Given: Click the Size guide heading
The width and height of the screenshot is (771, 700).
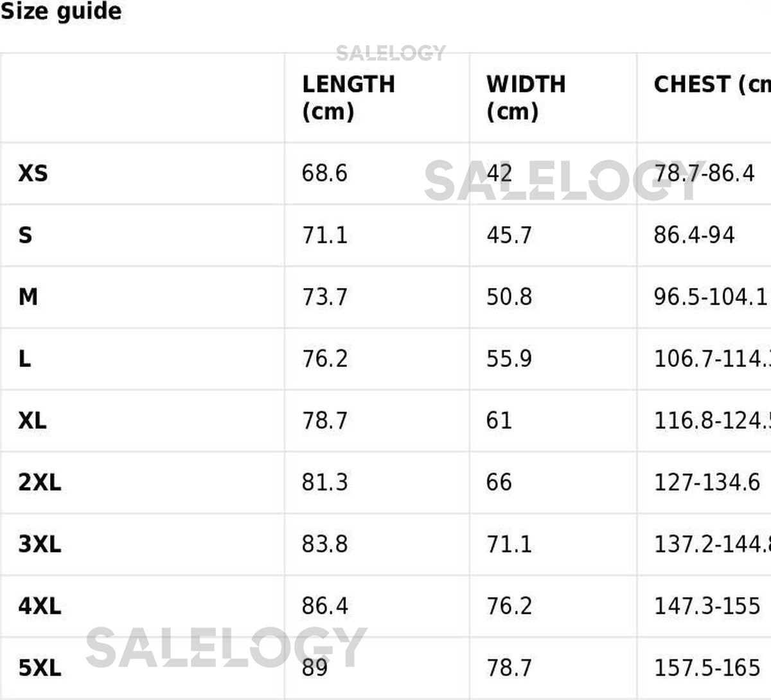Looking at the screenshot, I should click(61, 12).
